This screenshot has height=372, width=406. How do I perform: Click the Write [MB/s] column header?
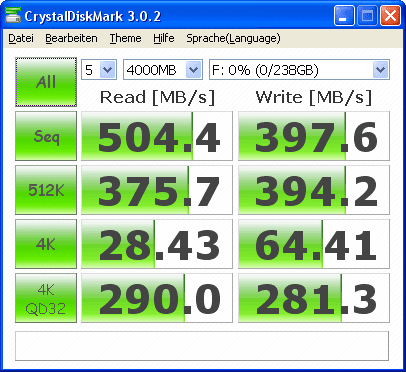pyautogui.click(x=314, y=98)
